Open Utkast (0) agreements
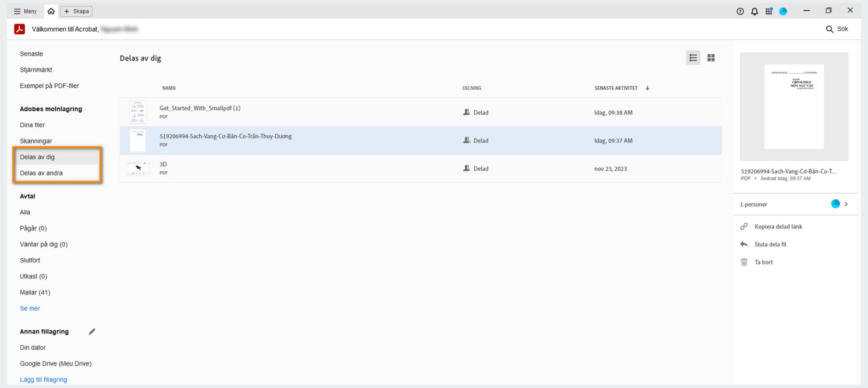The width and height of the screenshot is (868, 388). click(33, 276)
